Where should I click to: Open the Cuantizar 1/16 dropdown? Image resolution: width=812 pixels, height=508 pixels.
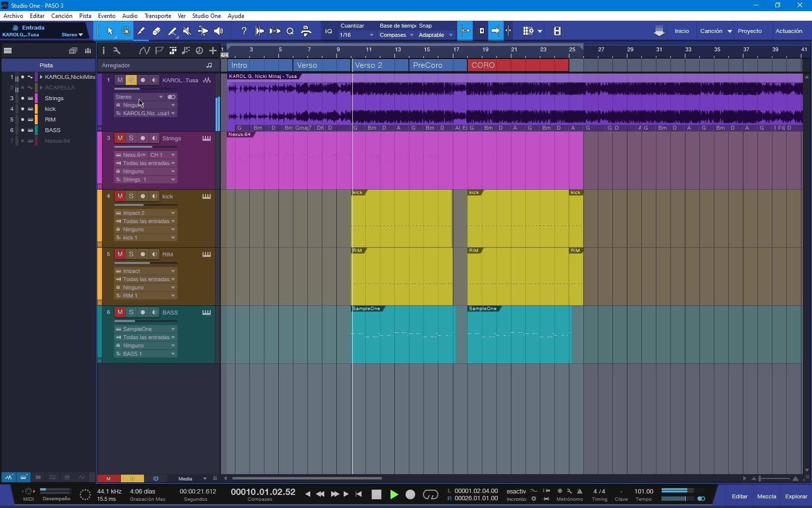click(357, 35)
